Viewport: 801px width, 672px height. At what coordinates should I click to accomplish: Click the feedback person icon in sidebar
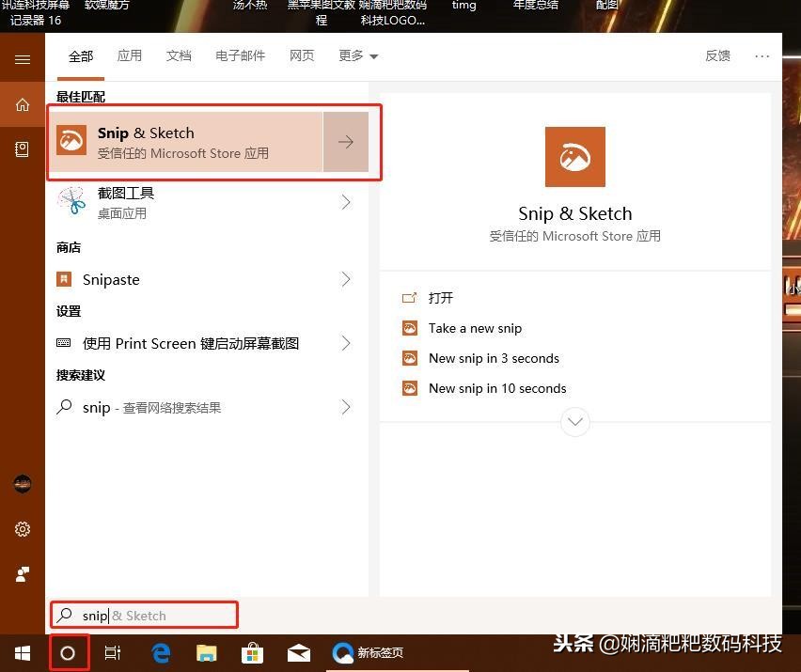tap(22, 574)
